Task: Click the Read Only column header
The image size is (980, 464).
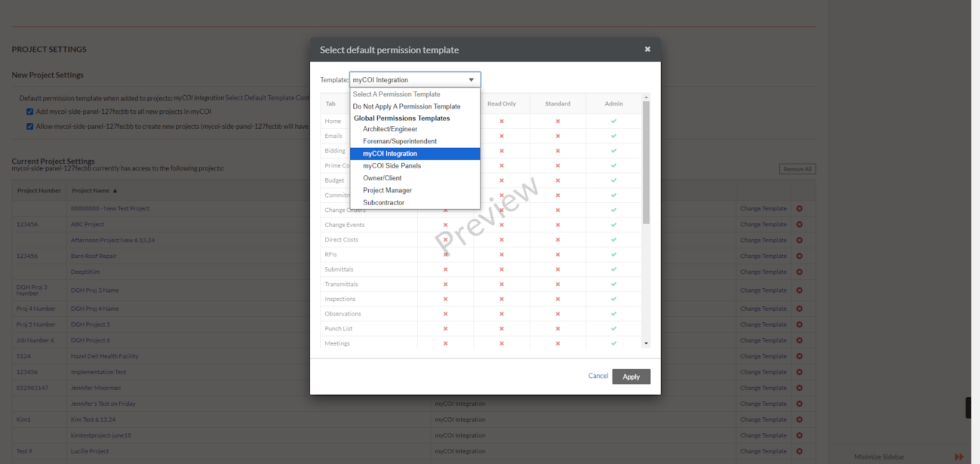Action: (x=502, y=104)
